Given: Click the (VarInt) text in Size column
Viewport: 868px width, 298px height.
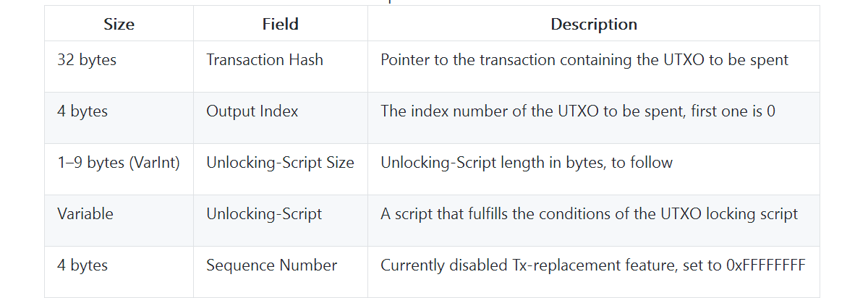Looking at the screenshot, I should [x=153, y=163].
